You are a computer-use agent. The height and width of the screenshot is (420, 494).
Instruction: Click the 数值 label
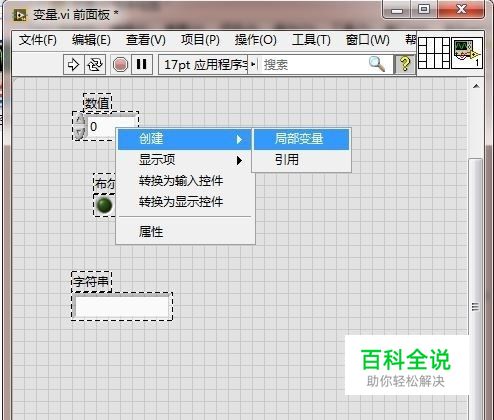pyautogui.click(x=97, y=103)
